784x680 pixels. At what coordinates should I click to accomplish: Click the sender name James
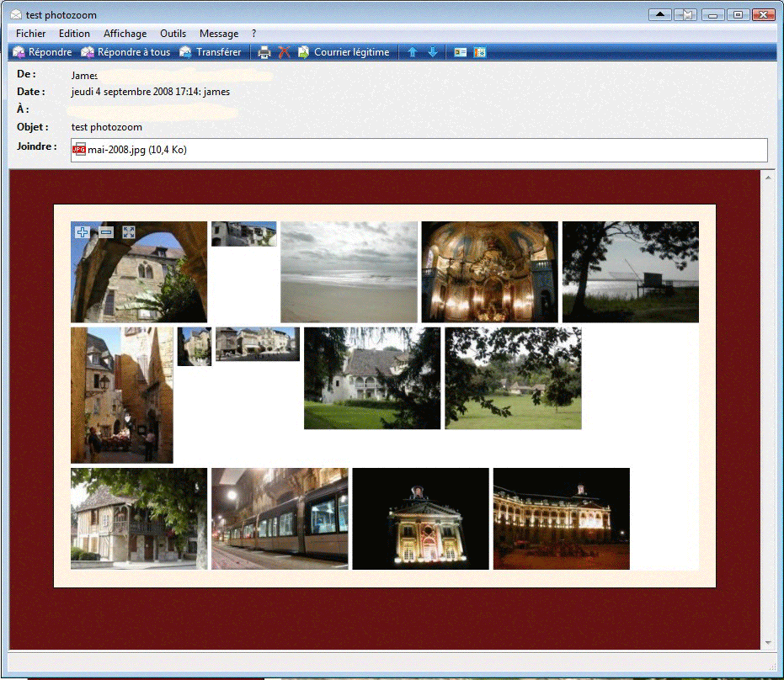click(84, 76)
